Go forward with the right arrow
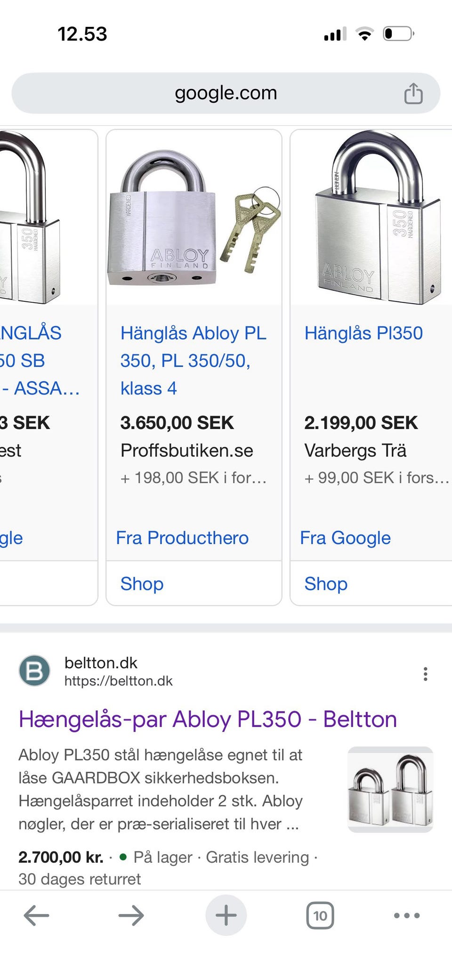The width and height of the screenshot is (452, 980). tap(131, 915)
